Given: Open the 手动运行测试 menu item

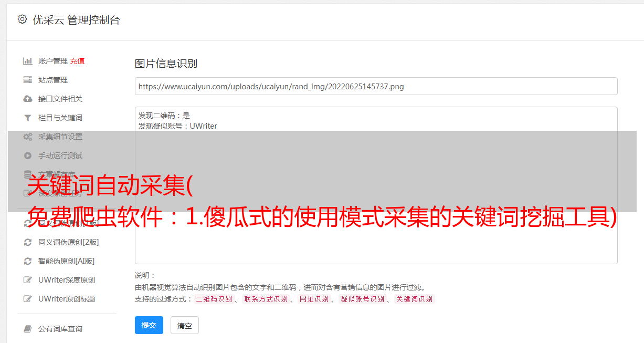Looking at the screenshot, I should pos(60,155).
